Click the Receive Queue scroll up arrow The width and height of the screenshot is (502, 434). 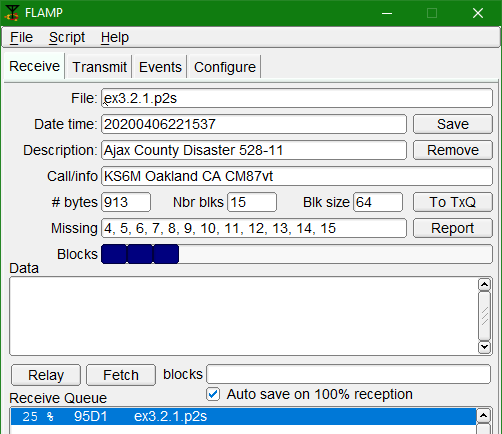[x=483, y=416]
